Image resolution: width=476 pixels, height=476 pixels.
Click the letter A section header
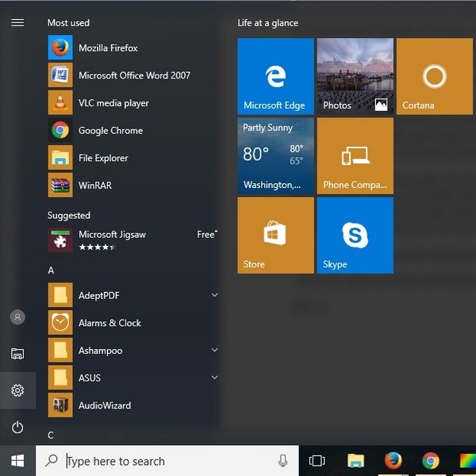coord(51,271)
